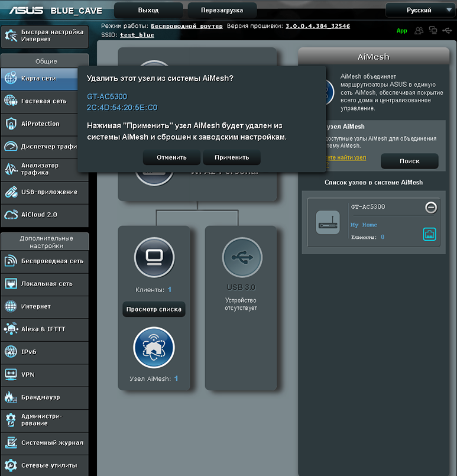
Task: Click the network copy status icon in header
Action: pos(433,30)
